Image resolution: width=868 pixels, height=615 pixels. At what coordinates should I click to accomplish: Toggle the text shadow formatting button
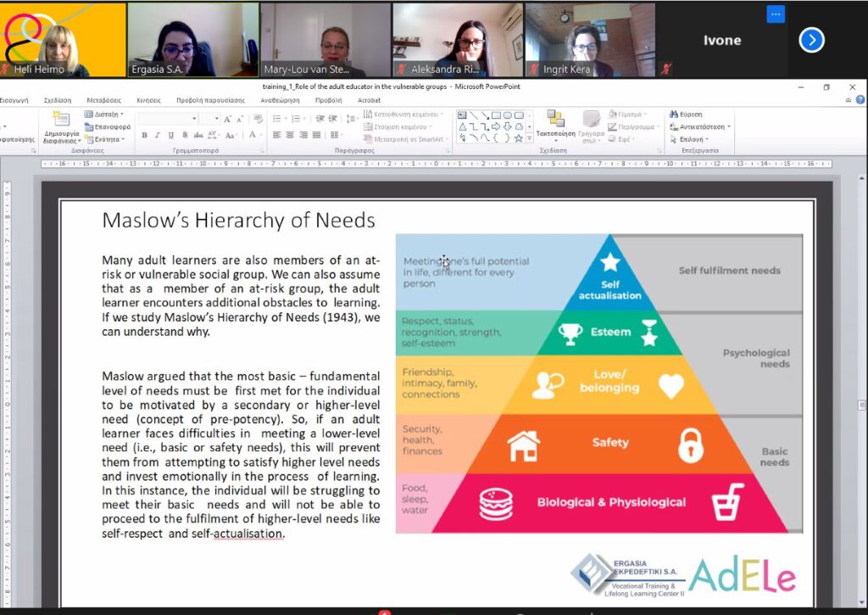[x=184, y=136]
